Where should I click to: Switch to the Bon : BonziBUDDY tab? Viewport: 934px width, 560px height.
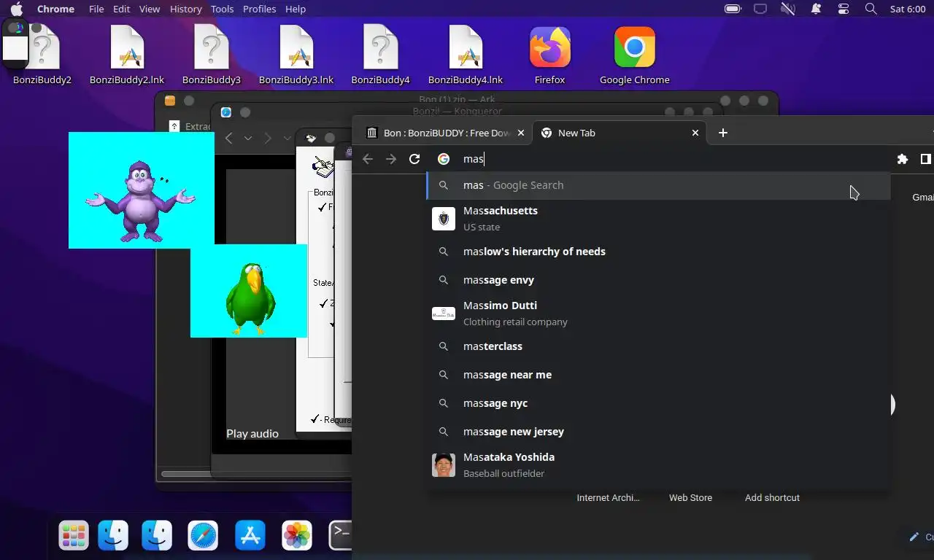pyautogui.click(x=445, y=133)
